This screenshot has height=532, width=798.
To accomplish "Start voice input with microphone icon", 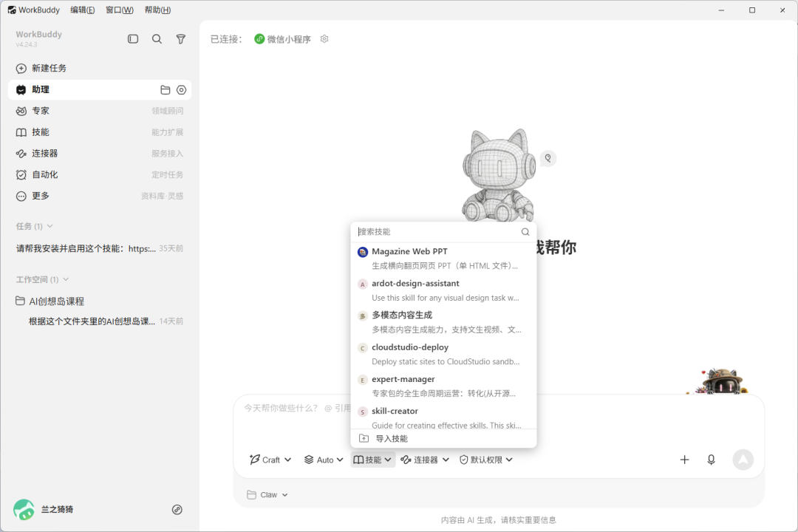I will (711, 460).
